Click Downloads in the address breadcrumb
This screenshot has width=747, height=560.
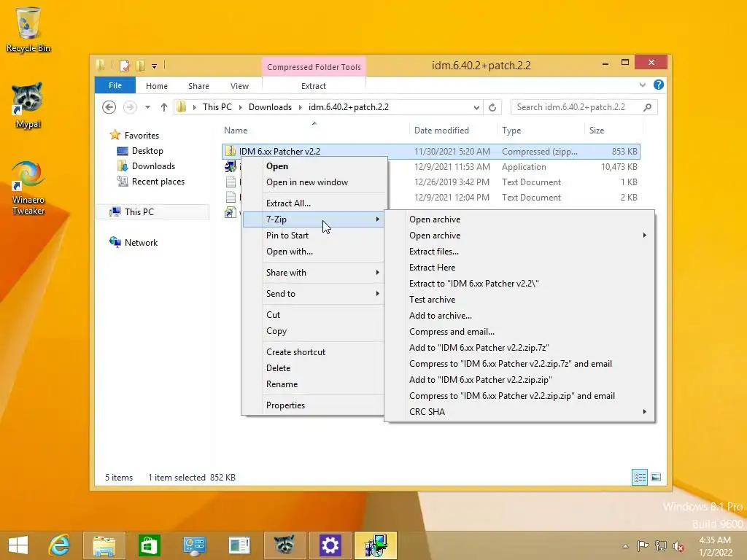[x=270, y=107]
